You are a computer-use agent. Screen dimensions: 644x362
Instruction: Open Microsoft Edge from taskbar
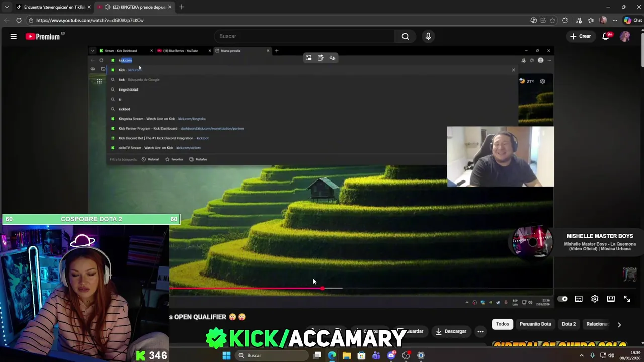tap(332, 355)
